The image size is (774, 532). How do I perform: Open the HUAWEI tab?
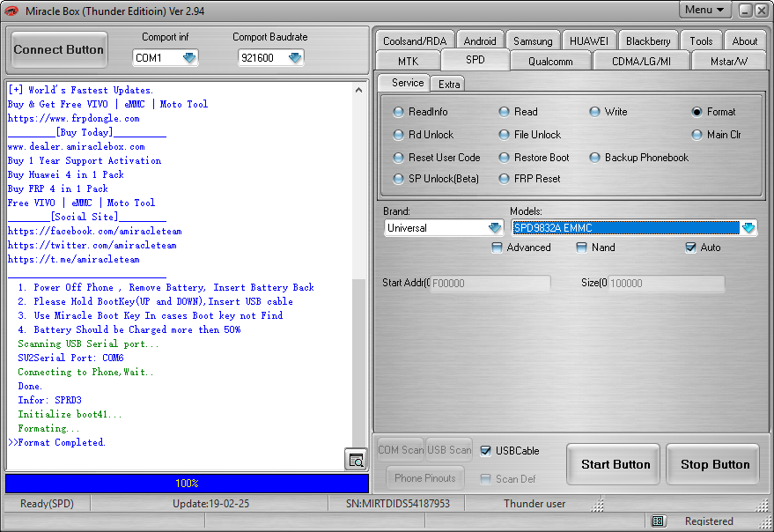589,41
